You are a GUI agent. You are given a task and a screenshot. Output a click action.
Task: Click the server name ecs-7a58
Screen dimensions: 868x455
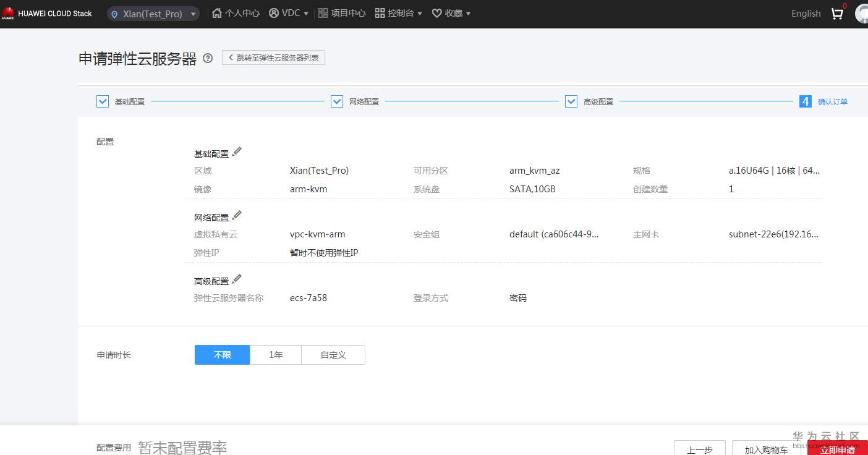(308, 298)
